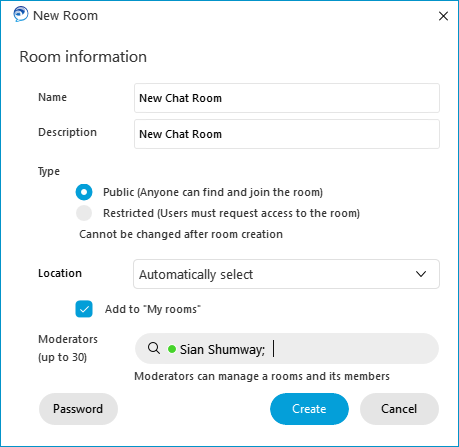Click the "Restricted (Users must request access)" label text
This screenshot has width=459, height=447.
click(231, 213)
